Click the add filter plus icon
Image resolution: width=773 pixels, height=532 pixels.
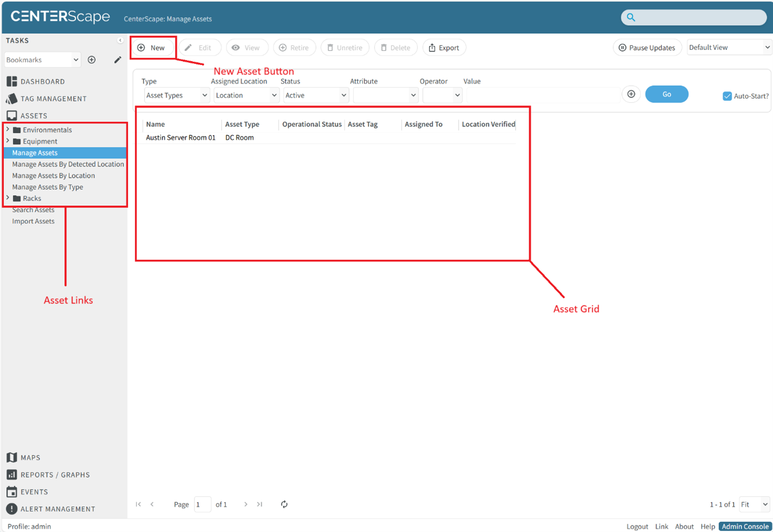coord(631,94)
